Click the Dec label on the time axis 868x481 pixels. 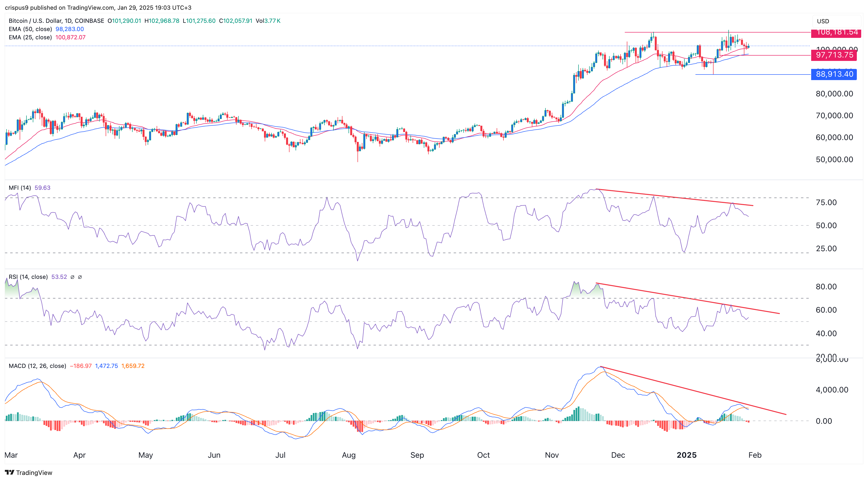coord(618,455)
